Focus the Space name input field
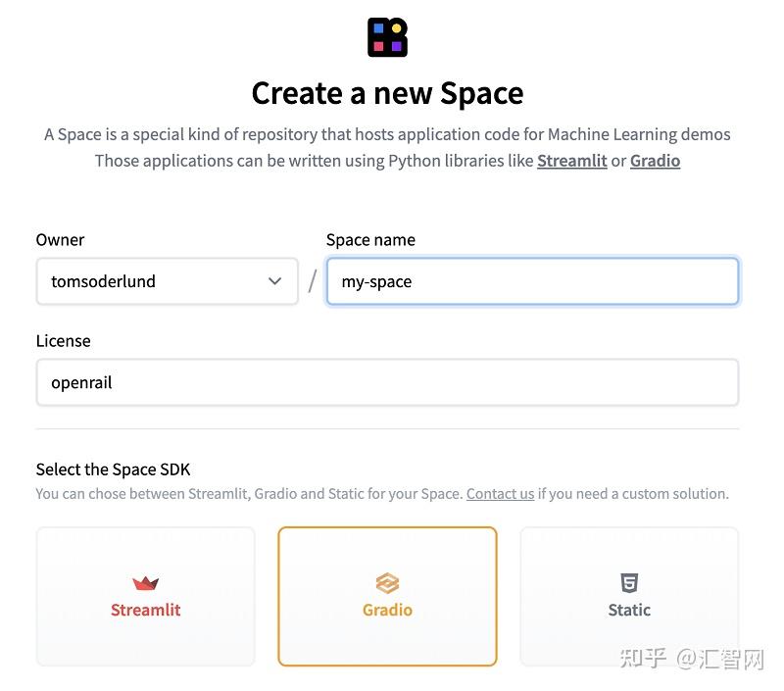 click(x=532, y=281)
